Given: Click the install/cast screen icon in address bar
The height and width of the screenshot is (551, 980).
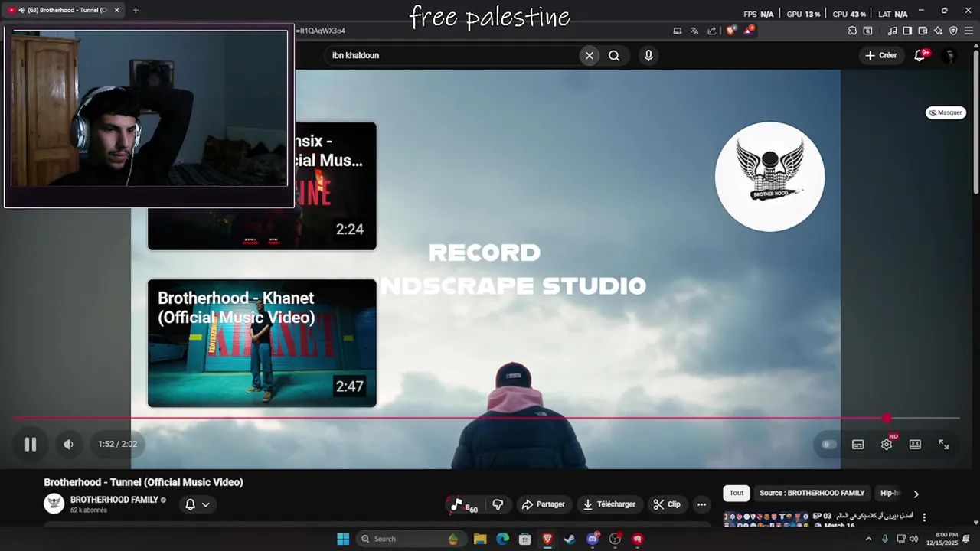Looking at the screenshot, I should 677,31.
